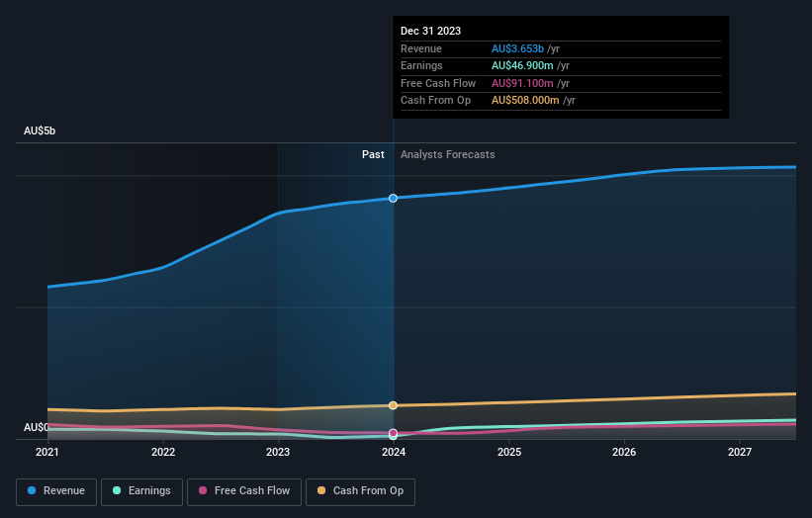The height and width of the screenshot is (518, 812).
Task: Toggle the Revenue legend button
Action: pos(56,491)
